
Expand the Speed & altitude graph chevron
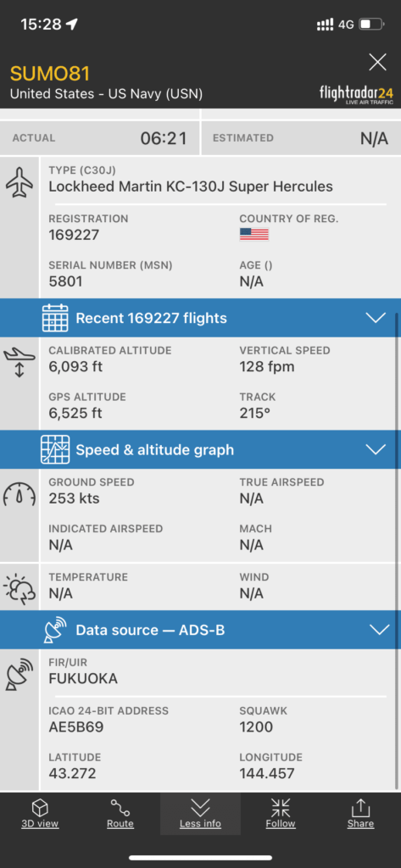coord(376,449)
